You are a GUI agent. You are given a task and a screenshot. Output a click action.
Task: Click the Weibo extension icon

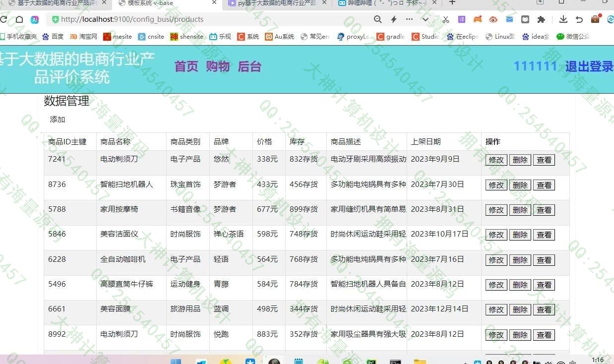click(x=493, y=19)
